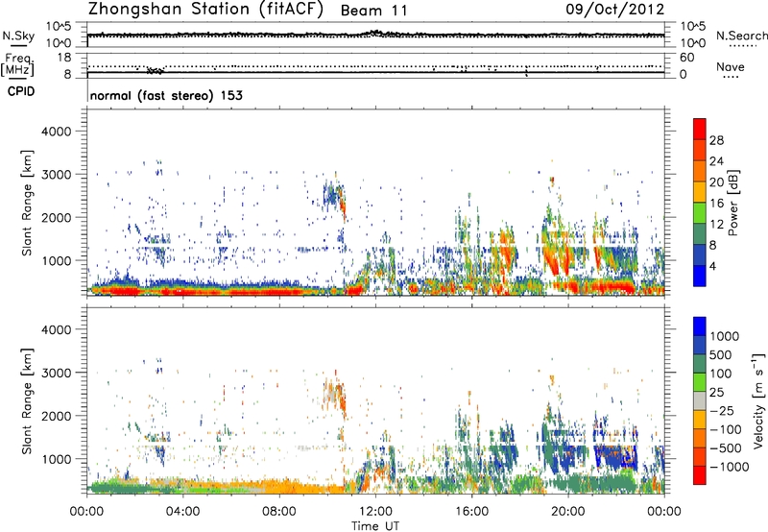Viewport: 768px width, 532px height.
Task: Click the gray -25 to 25 velocity segment
Action: click(700, 401)
